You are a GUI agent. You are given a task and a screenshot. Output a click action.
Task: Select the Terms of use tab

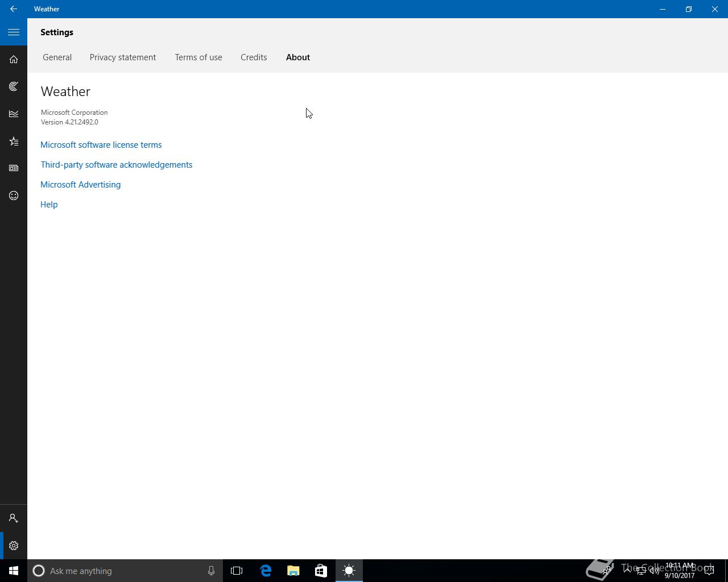pyautogui.click(x=198, y=57)
